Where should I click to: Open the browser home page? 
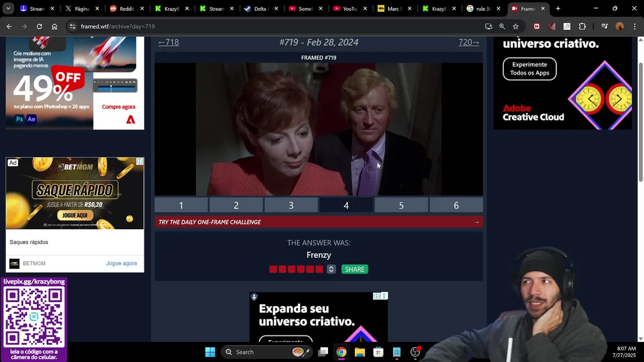(54, 26)
